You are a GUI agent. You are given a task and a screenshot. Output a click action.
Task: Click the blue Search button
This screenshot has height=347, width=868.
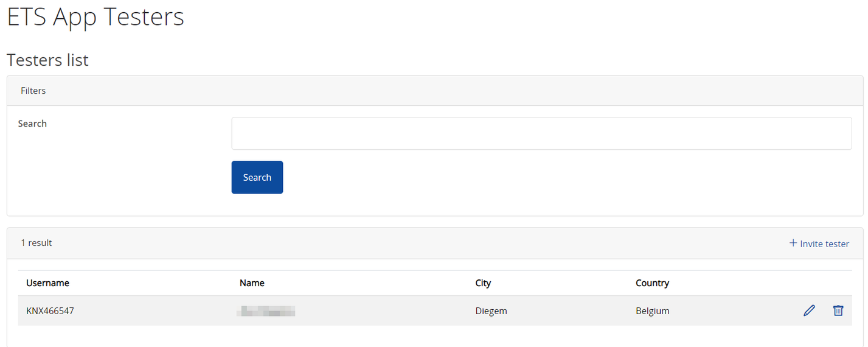pos(257,177)
